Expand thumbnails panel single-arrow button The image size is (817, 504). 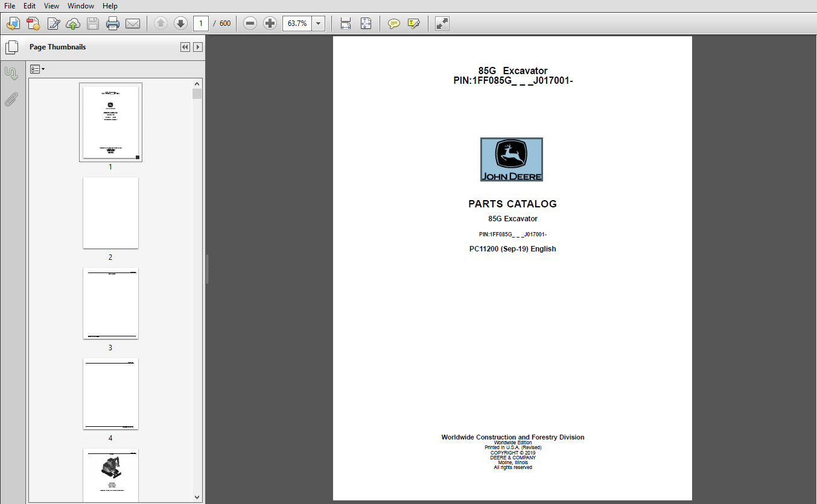(x=197, y=47)
